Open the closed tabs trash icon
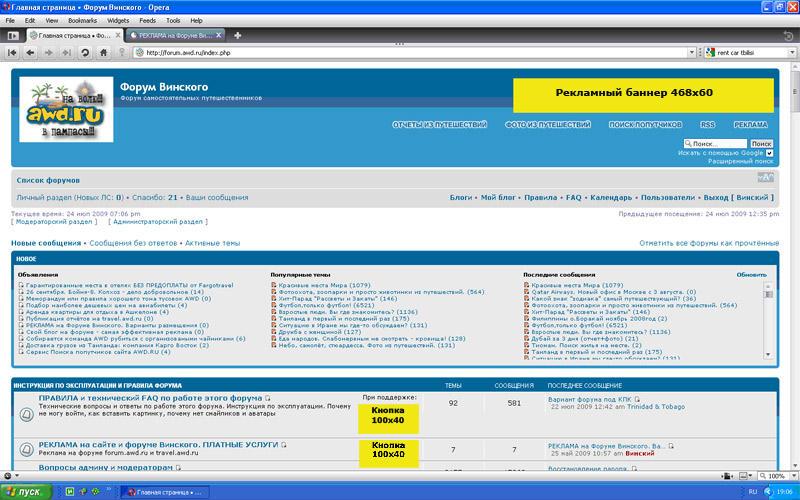 [x=788, y=36]
